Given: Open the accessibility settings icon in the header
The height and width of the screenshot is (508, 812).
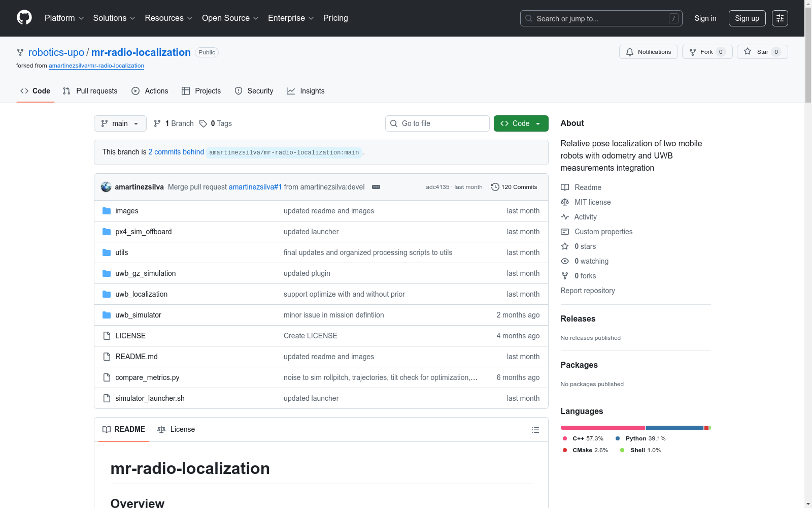Looking at the screenshot, I should tap(780, 18).
